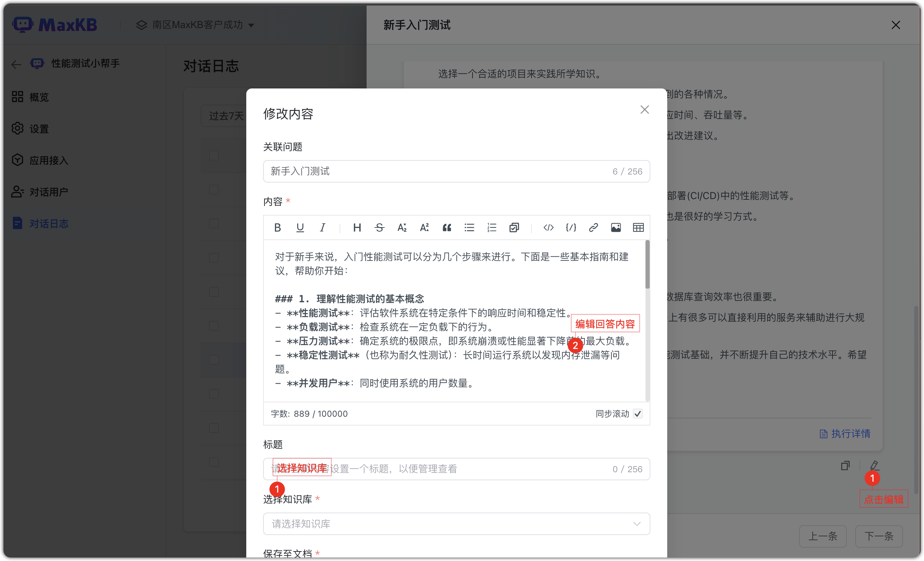Click the editor vertical scrollbar thumb

[x=647, y=265]
